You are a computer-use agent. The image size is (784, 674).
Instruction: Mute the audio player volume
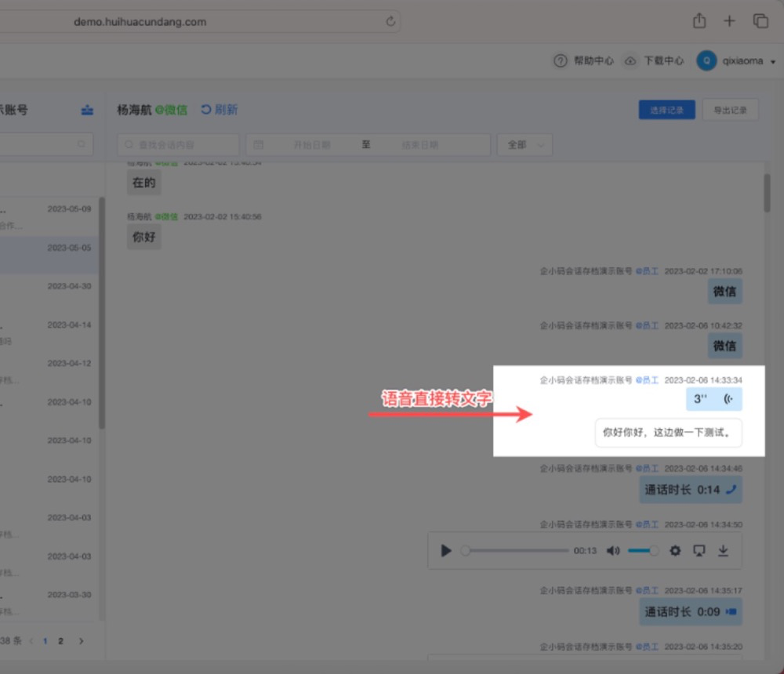coord(613,551)
